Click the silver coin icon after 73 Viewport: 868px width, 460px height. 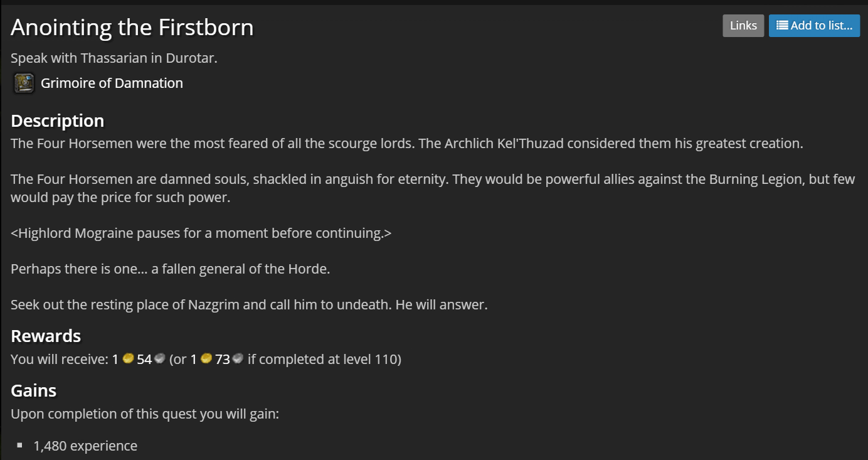237,359
